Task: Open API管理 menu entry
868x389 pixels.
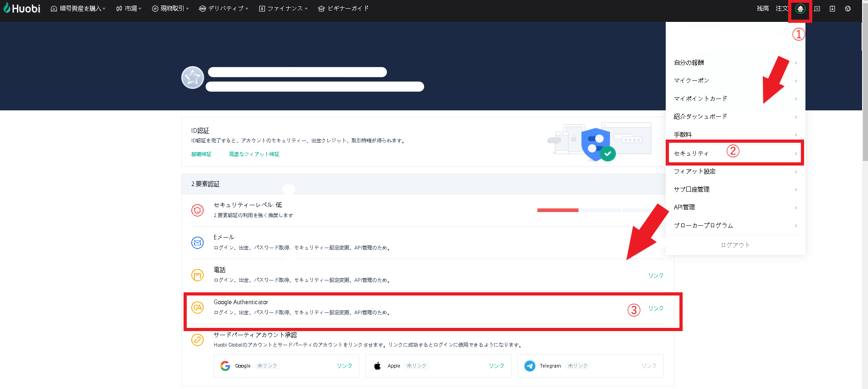Action: pyautogui.click(x=735, y=207)
